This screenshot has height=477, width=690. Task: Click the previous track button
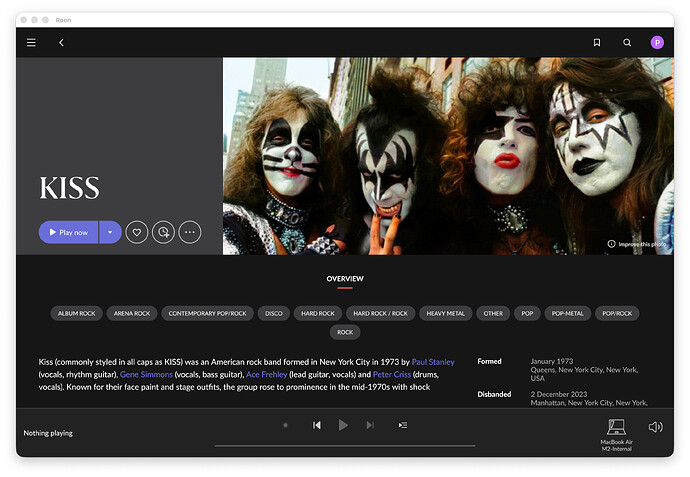point(317,425)
